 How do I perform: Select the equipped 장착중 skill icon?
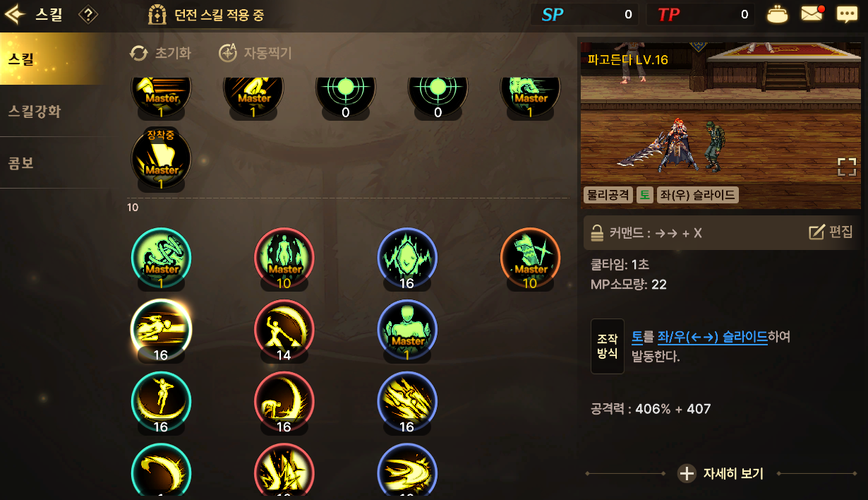click(161, 157)
